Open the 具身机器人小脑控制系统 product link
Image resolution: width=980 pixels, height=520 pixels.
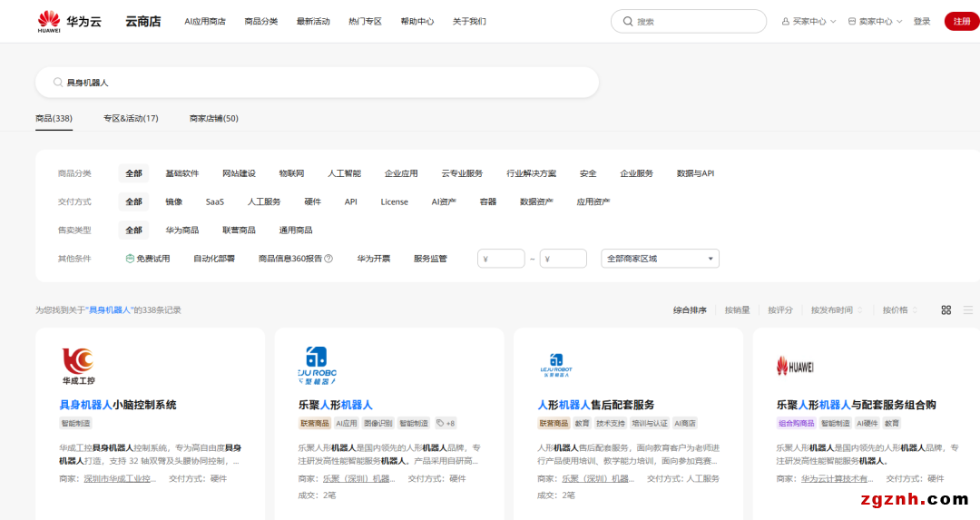click(x=118, y=405)
